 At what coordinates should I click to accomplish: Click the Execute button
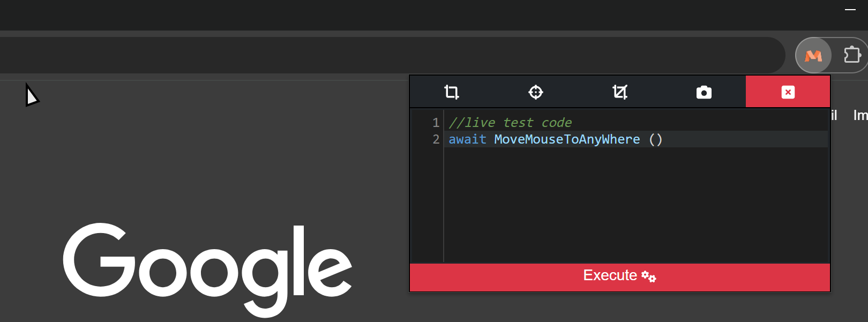tap(620, 277)
